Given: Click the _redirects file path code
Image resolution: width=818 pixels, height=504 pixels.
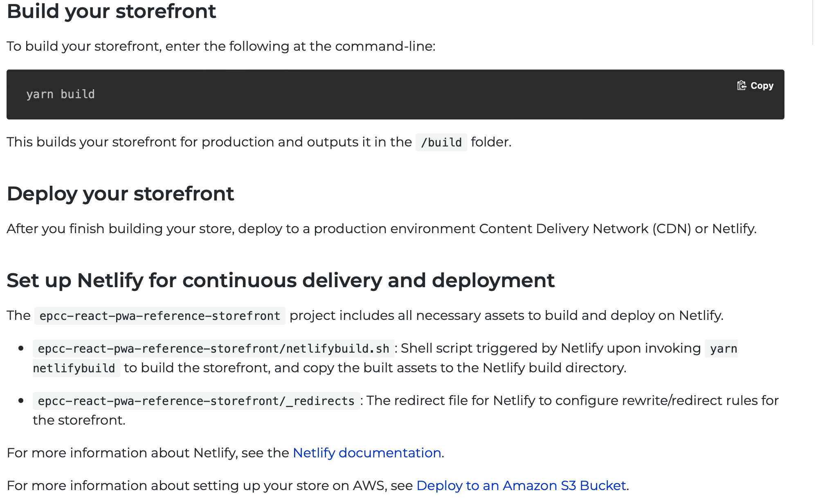Looking at the screenshot, I should pyautogui.click(x=196, y=401).
